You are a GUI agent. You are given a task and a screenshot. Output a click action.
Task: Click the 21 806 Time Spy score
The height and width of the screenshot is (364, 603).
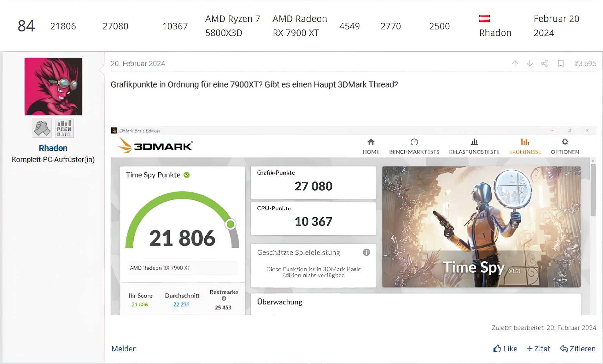182,238
